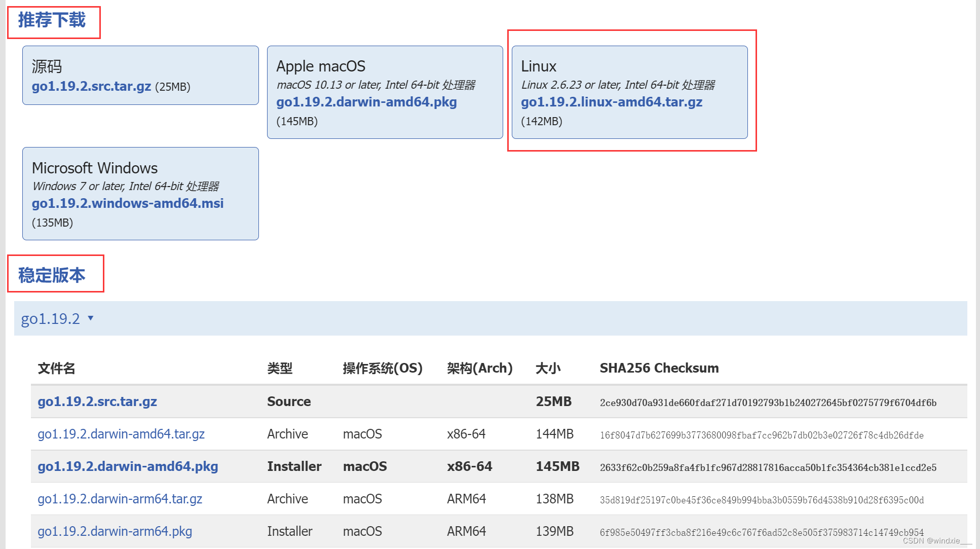Click the Microsoft Windows download box title
The width and height of the screenshot is (980, 549).
tap(95, 168)
